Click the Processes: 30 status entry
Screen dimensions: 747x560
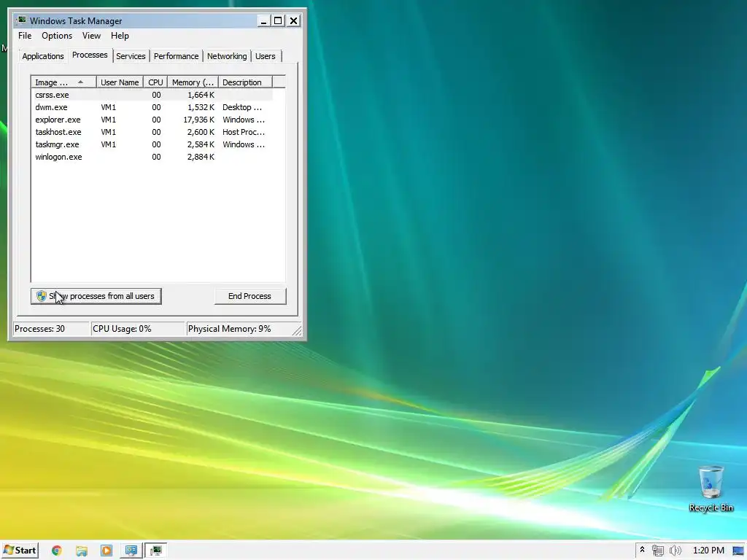(51, 329)
